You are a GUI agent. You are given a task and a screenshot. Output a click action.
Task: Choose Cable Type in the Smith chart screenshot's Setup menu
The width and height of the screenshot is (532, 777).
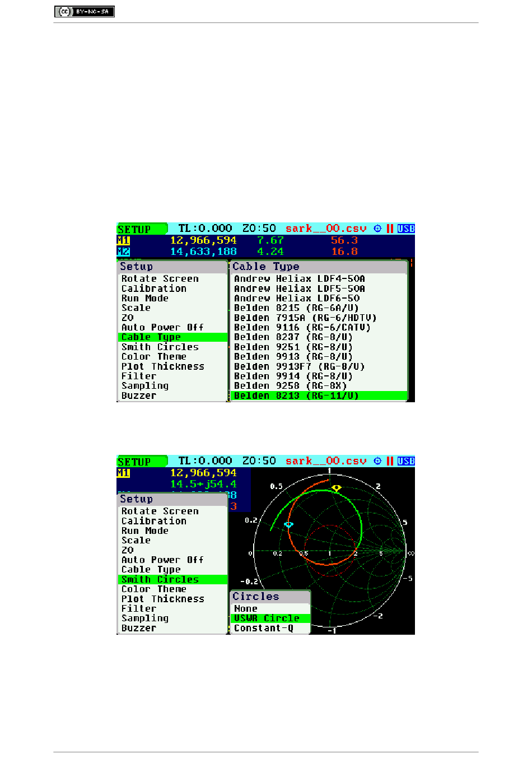pyautogui.click(x=172, y=570)
